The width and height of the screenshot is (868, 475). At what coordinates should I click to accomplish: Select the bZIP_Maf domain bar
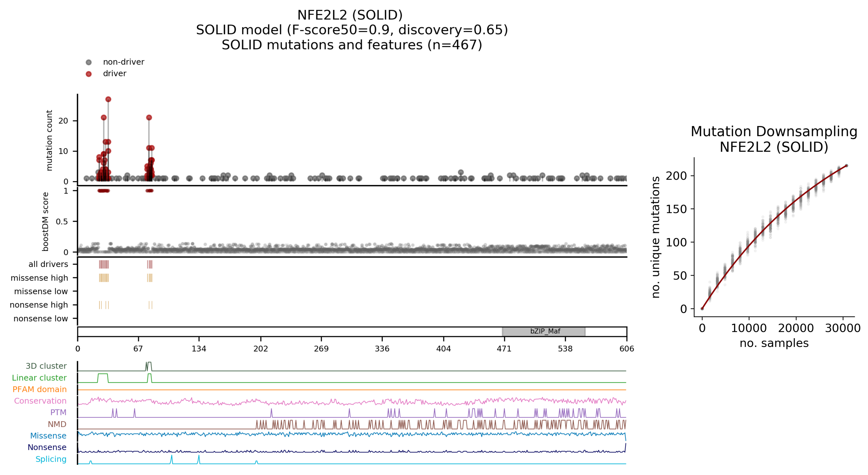(543, 332)
